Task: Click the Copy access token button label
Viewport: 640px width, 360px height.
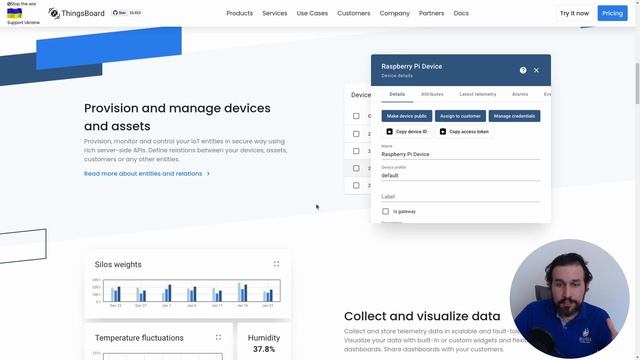Action: pos(469,131)
